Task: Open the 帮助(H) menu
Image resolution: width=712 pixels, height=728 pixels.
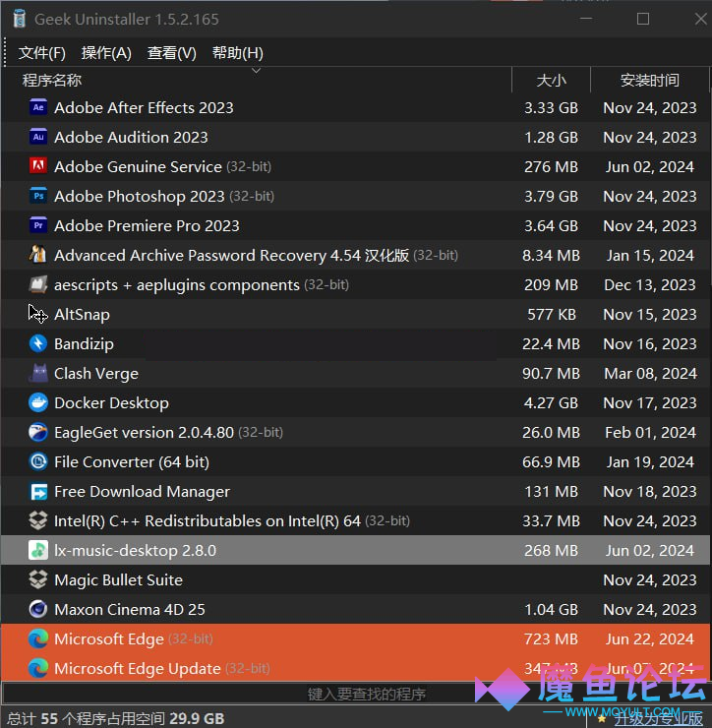Action: pos(238,53)
